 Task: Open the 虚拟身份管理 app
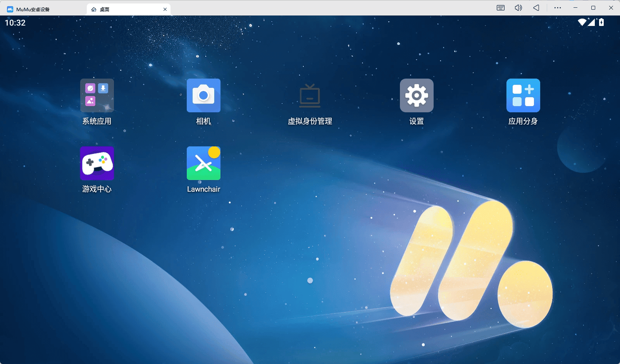[x=310, y=96]
